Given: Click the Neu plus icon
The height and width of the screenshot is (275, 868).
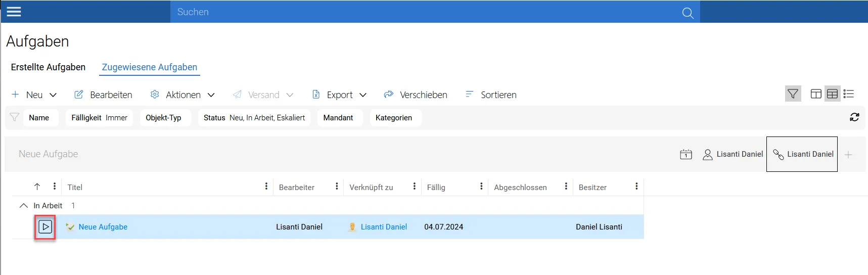Looking at the screenshot, I should 15,95.
